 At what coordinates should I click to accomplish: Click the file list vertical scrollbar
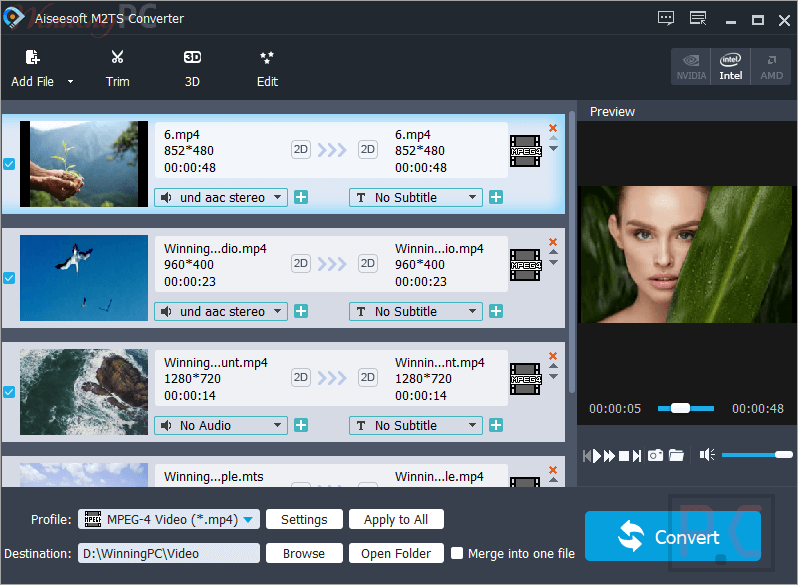point(572,252)
